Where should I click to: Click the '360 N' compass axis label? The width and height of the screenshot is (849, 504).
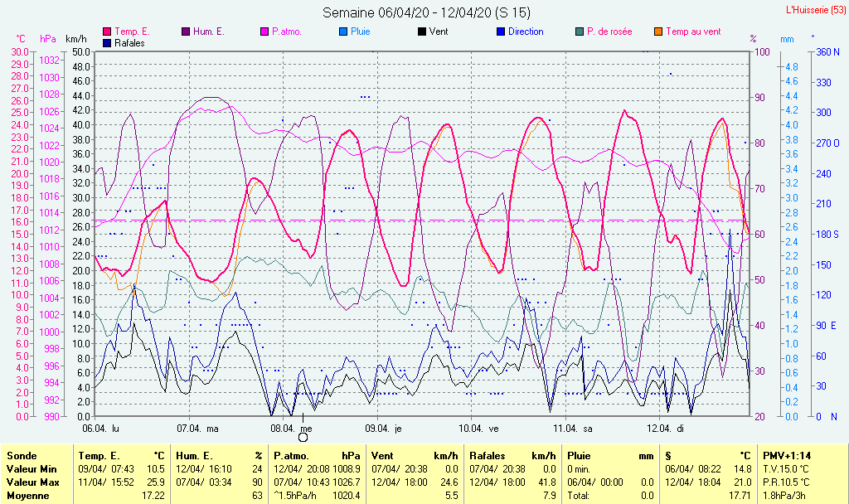(828, 52)
